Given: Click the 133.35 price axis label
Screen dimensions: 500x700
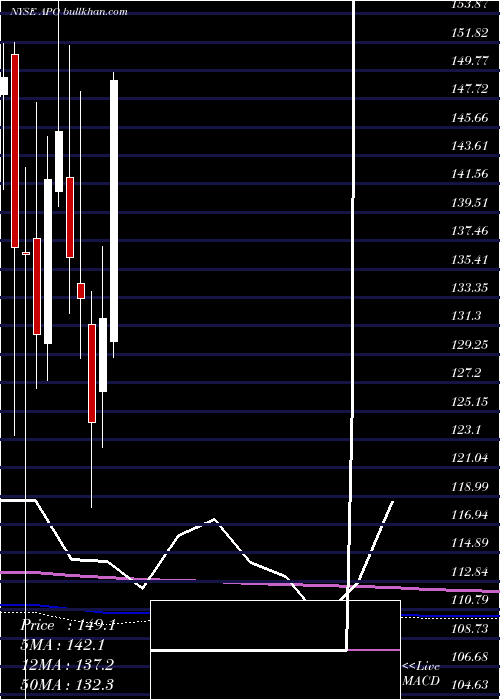Looking at the screenshot, I should tap(470, 288).
